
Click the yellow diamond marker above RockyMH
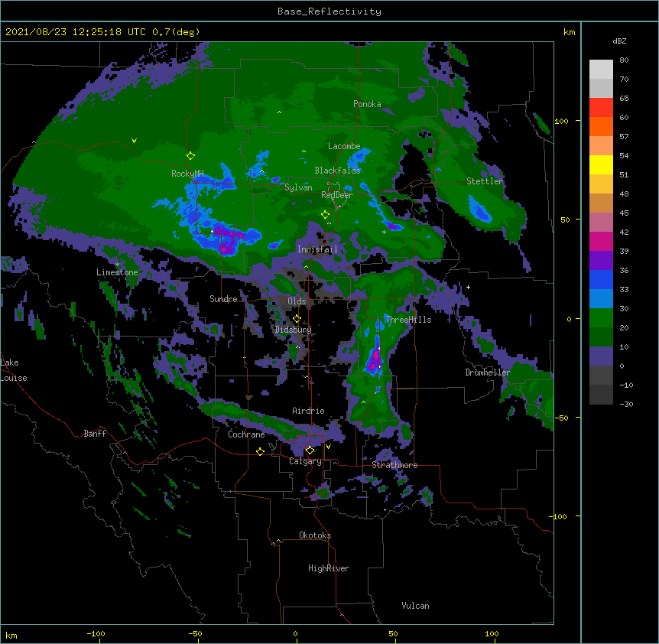190,156
